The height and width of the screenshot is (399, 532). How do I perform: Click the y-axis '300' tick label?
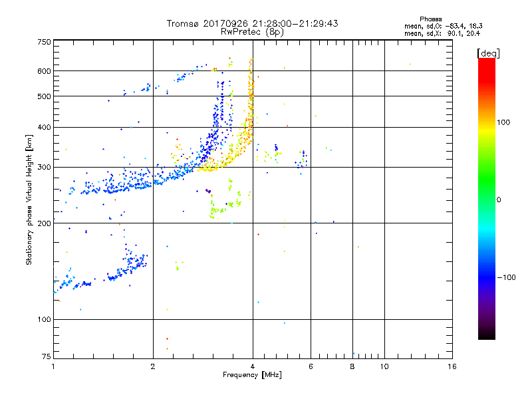tap(44, 168)
